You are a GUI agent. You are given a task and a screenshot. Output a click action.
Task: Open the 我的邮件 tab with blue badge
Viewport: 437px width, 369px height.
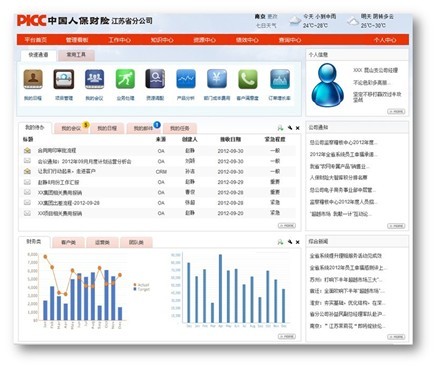click(143, 128)
